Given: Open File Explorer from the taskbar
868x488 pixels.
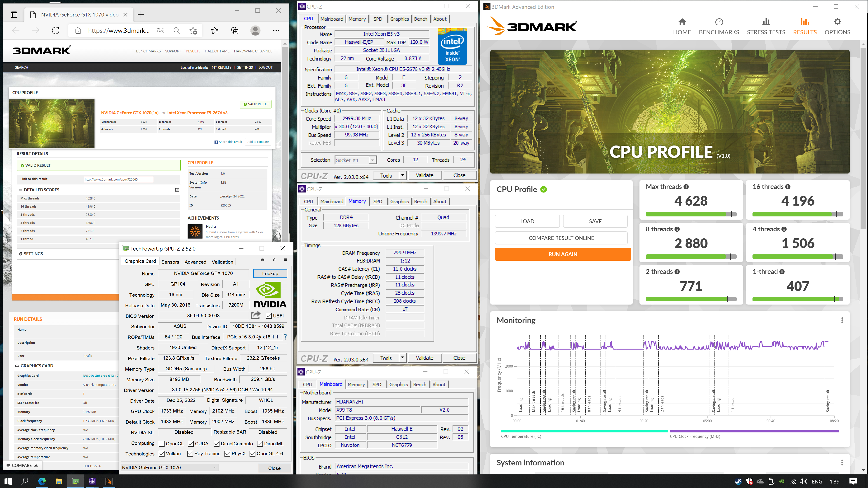Looking at the screenshot, I should (x=59, y=481).
